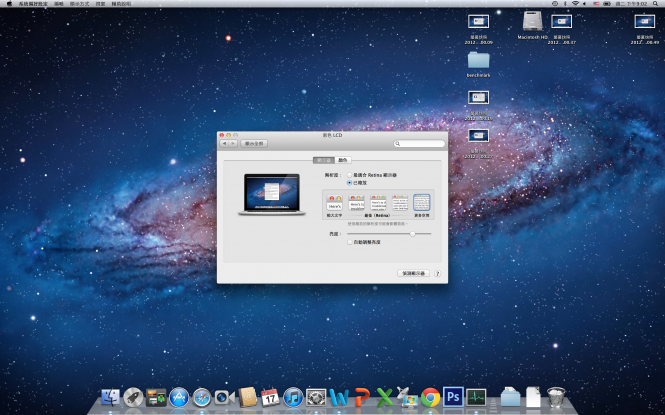This screenshot has width=665, height=415.
Task: Click the MacBook preview image in Displays
Action: click(272, 195)
